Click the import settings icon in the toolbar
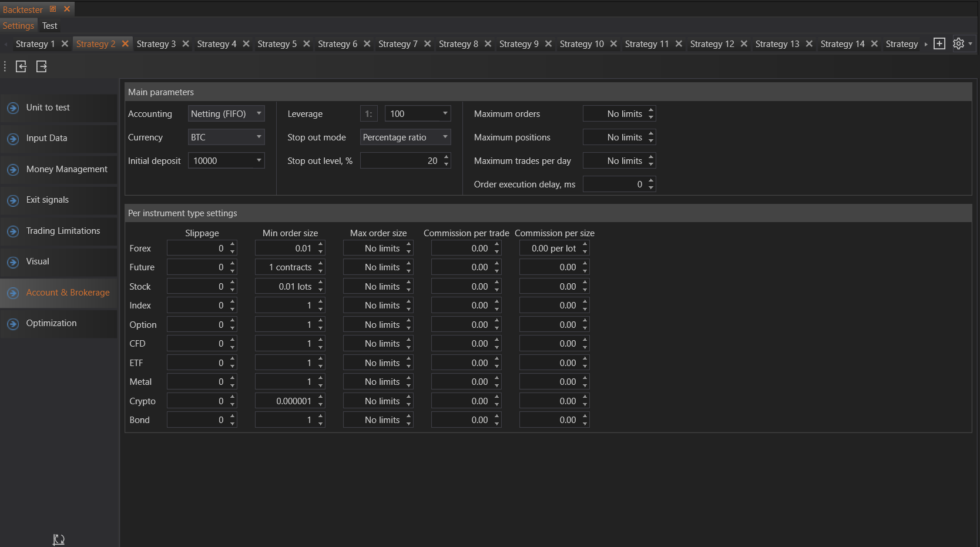The image size is (980, 547). click(x=21, y=66)
